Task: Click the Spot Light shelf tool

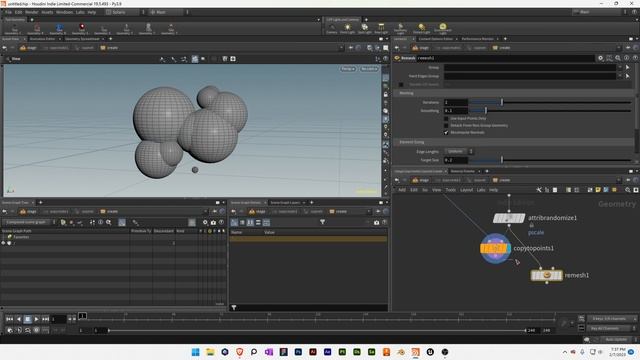Action: [x=364, y=29]
